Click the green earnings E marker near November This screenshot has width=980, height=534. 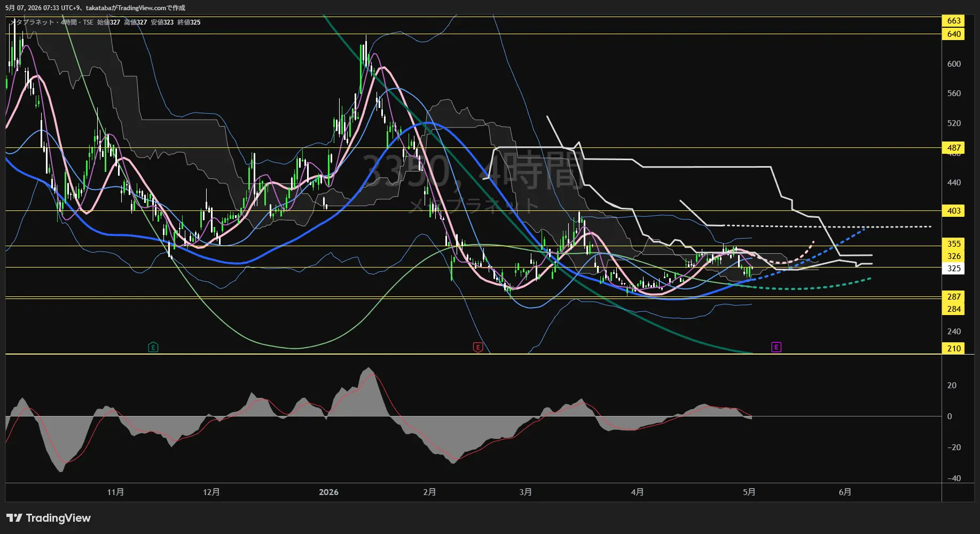(153, 348)
